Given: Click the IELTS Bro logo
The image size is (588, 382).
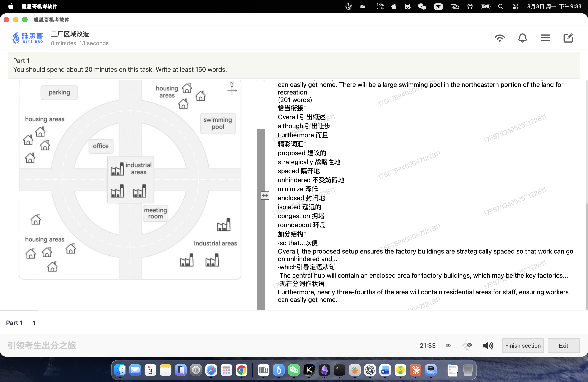Looking at the screenshot, I should tap(28, 38).
